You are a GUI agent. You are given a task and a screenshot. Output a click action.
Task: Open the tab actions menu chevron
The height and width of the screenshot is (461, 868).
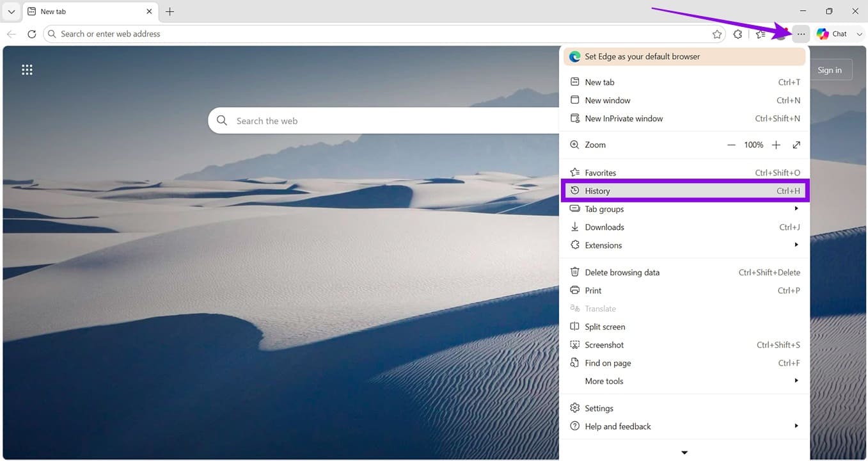tap(11, 12)
